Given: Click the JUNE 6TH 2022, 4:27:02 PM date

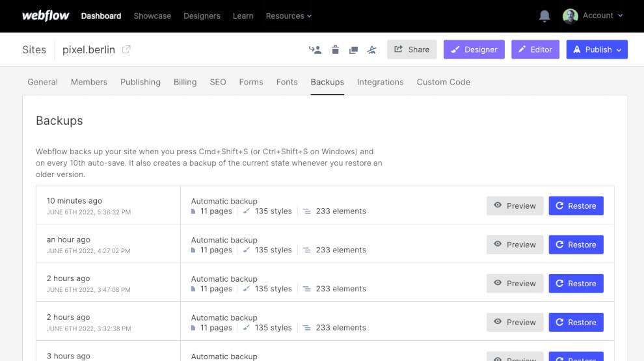Looking at the screenshot, I should [x=88, y=251].
